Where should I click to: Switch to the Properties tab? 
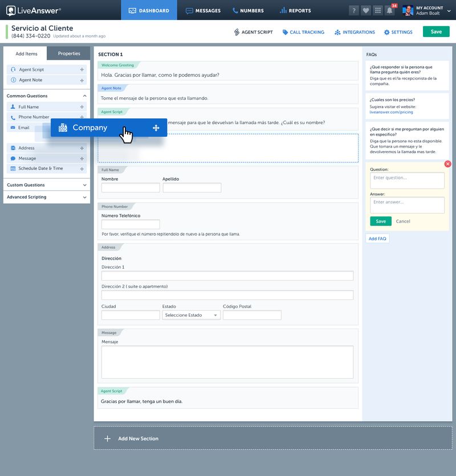click(69, 54)
